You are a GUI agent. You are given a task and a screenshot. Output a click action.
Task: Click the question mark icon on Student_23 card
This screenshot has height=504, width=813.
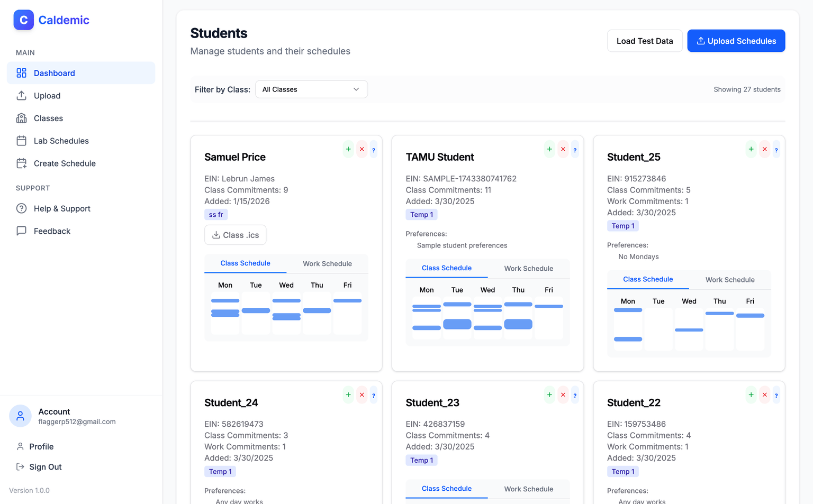point(575,395)
